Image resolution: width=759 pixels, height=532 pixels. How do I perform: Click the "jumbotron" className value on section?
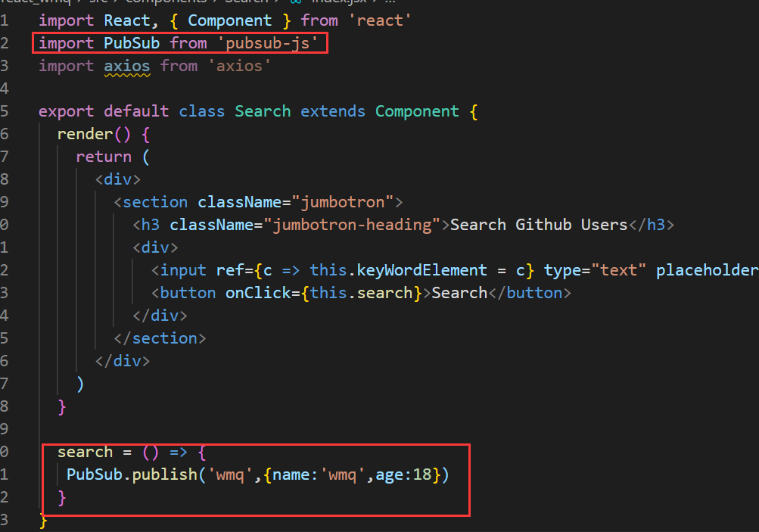point(347,202)
